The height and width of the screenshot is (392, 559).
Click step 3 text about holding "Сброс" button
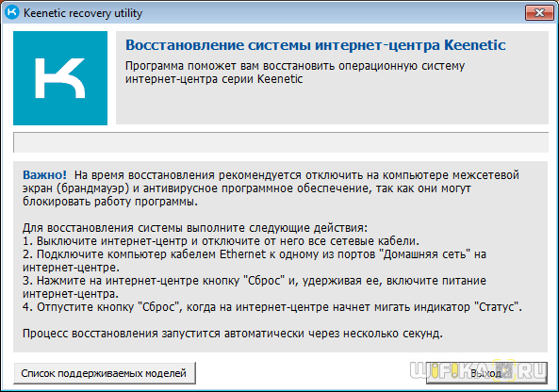click(x=255, y=286)
